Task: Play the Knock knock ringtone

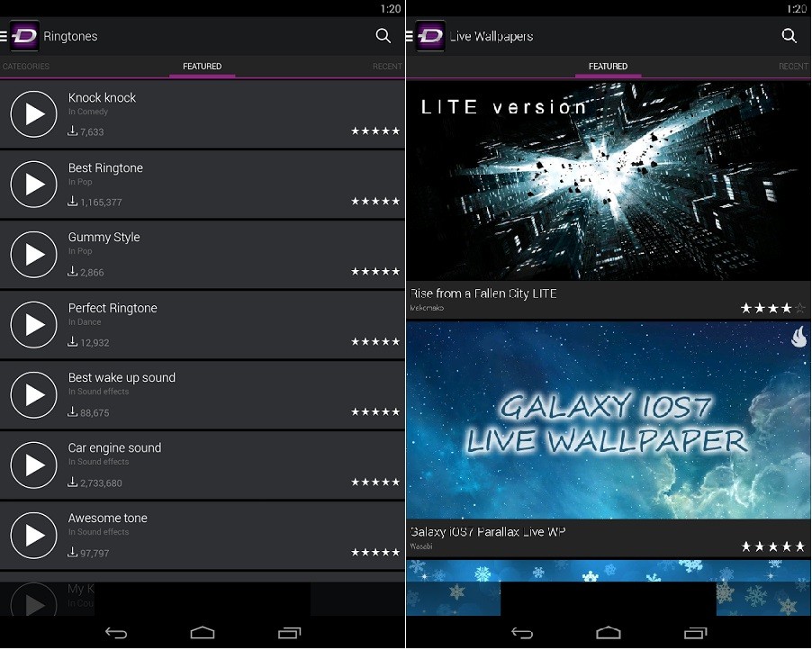Action: coord(33,114)
